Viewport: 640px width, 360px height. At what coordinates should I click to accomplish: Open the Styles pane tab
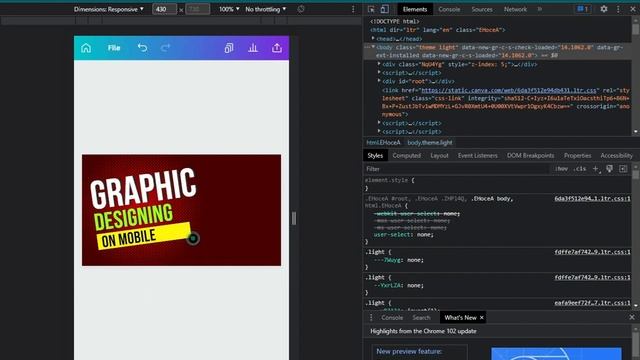click(375, 156)
